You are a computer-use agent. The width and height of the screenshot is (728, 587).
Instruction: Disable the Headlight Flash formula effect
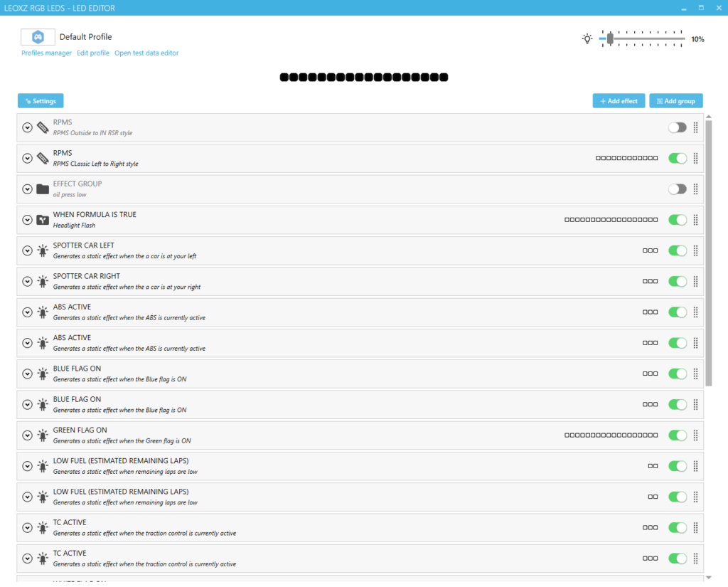[678, 220]
